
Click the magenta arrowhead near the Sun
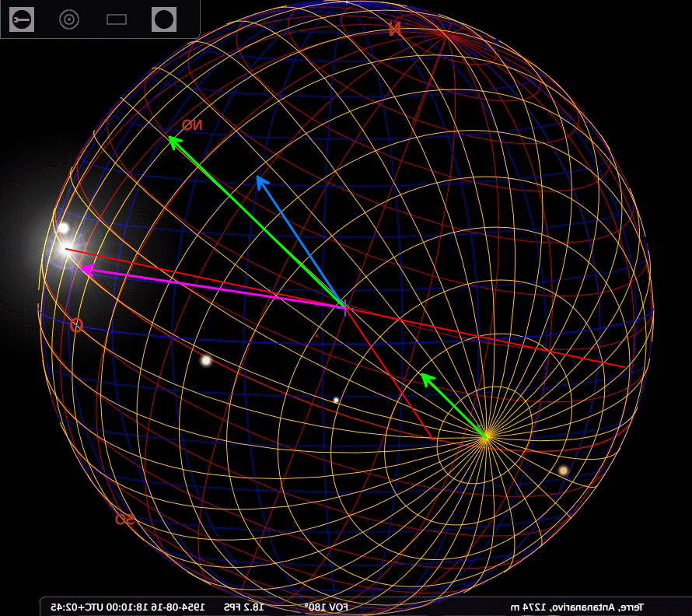click(86, 271)
